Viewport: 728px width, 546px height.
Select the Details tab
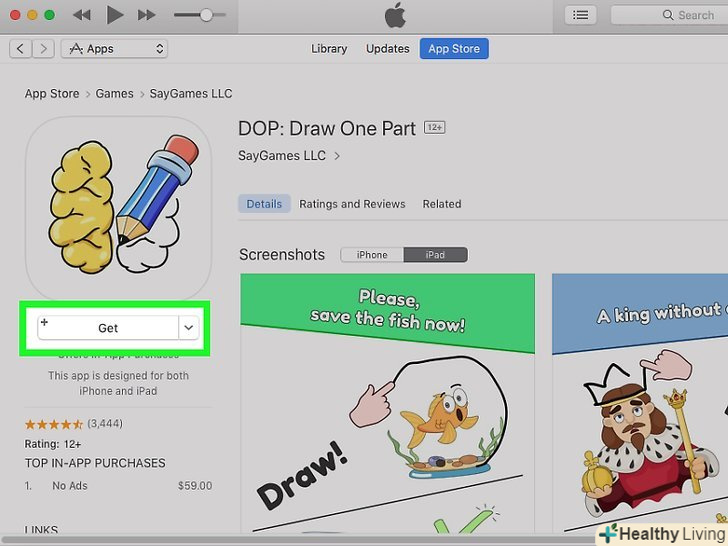264,204
